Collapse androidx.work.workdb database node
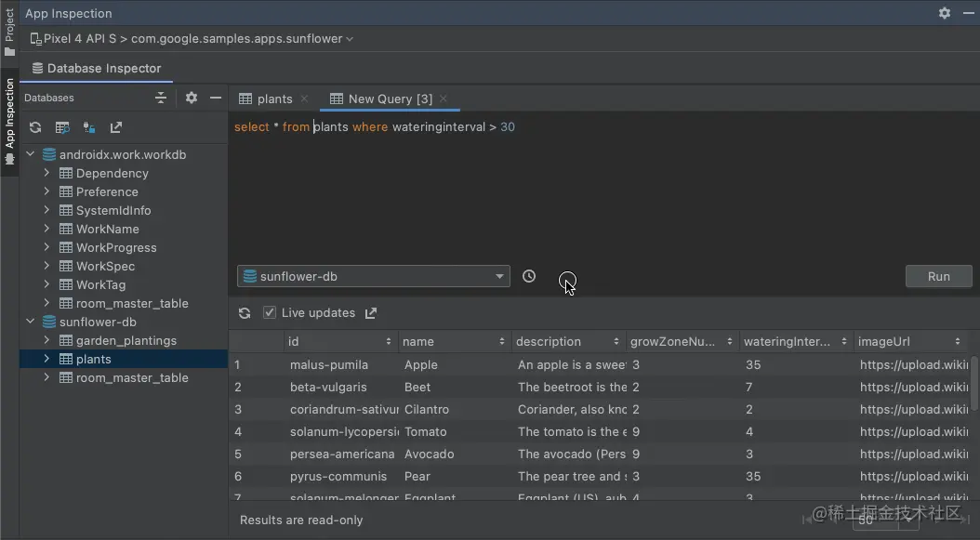Viewport: 980px width, 540px height. (x=30, y=153)
